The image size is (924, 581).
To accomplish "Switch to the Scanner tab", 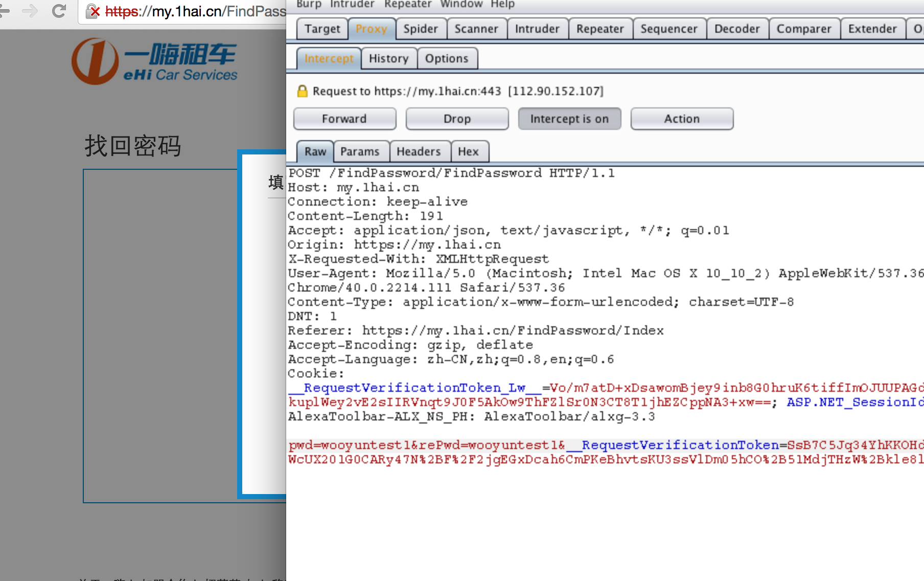I will [476, 29].
